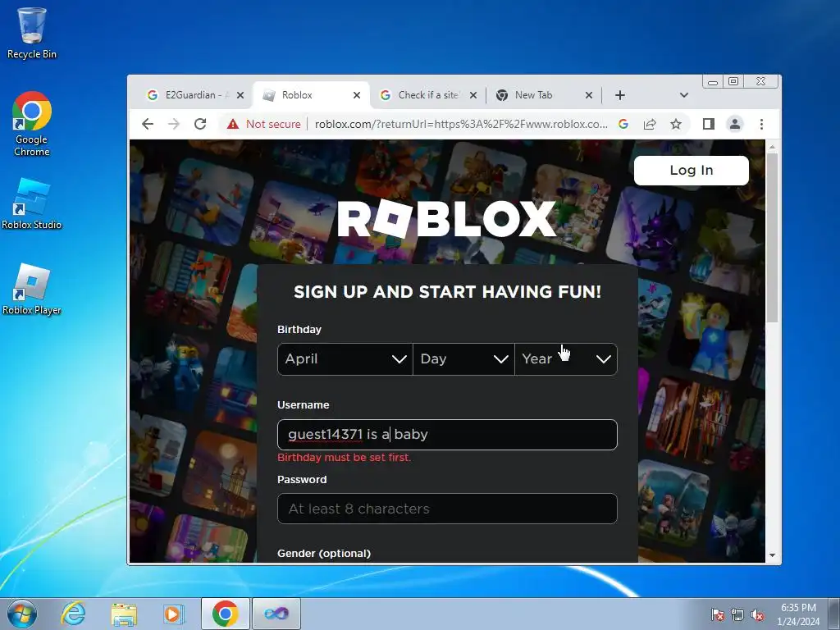Click the Google icon in address bar

pos(623,125)
